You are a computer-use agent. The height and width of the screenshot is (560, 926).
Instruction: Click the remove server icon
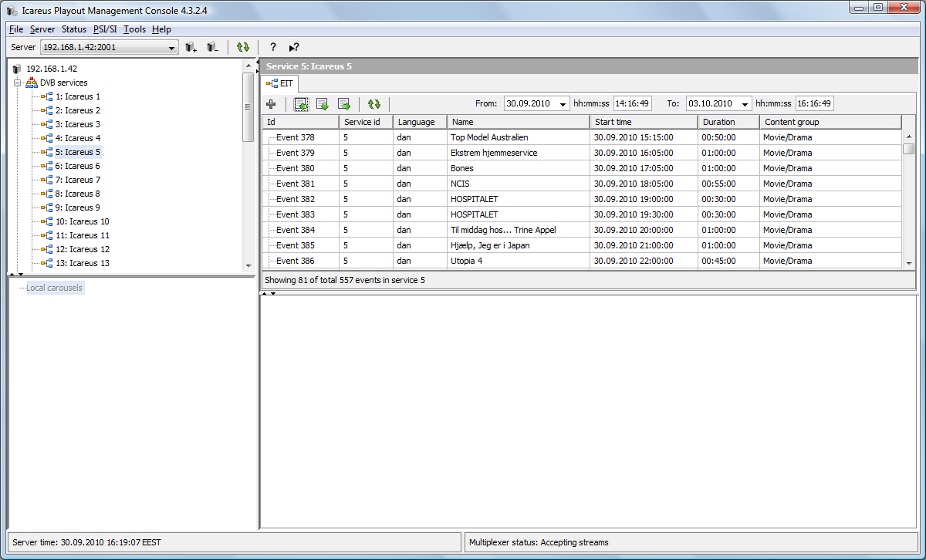point(212,48)
